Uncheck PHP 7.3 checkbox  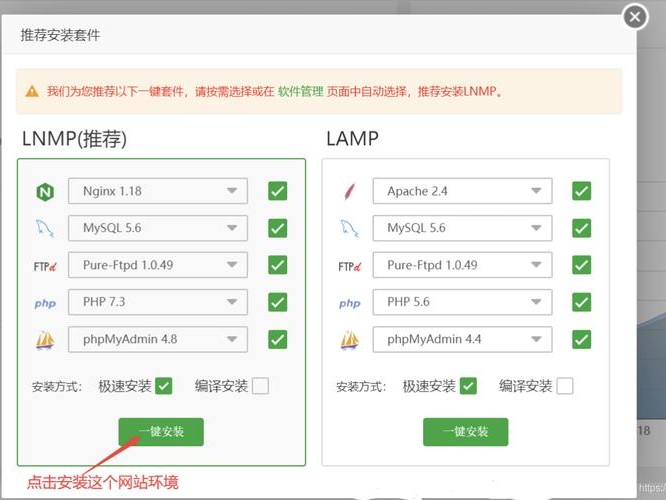click(277, 302)
